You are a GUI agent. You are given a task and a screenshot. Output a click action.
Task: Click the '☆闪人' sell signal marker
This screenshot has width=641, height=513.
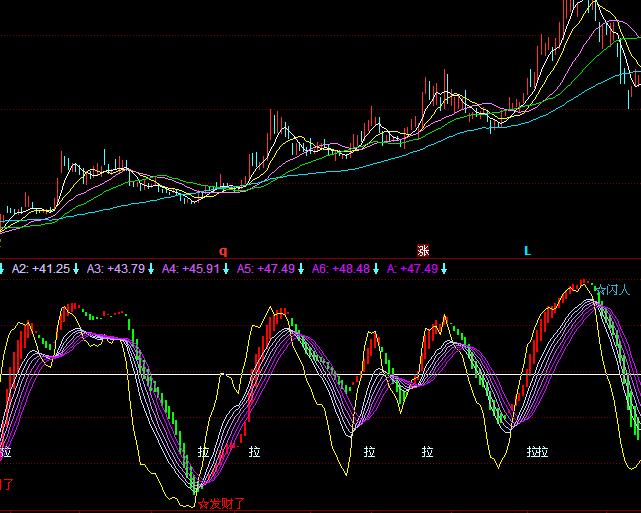[614, 291]
